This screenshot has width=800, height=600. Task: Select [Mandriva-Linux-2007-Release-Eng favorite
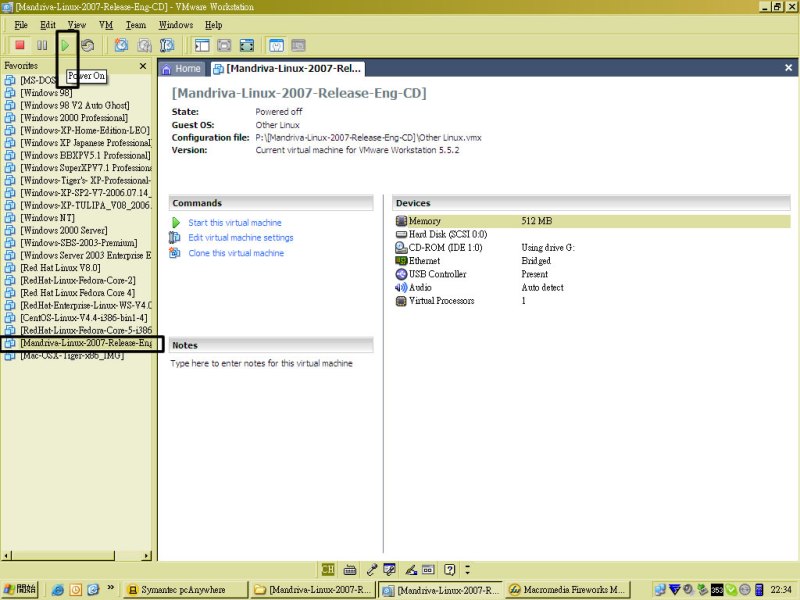(86, 343)
